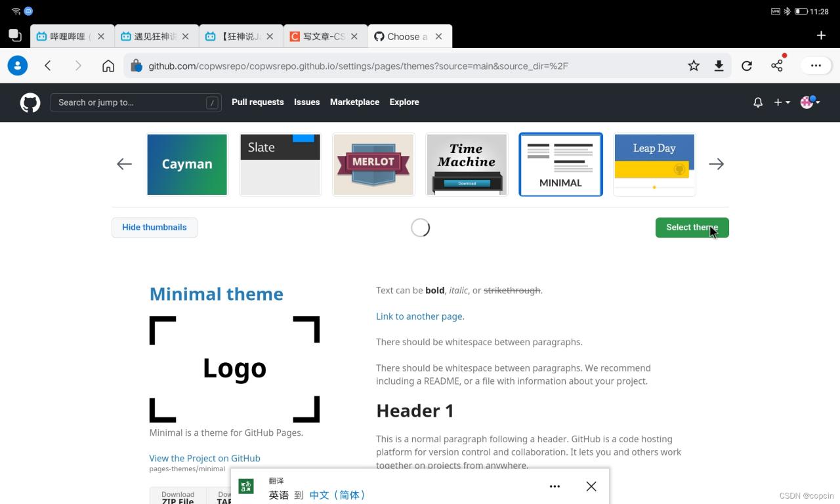Select the Leap Day theme thumbnail
Screen dimensions: 840x504
click(x=654, y=165)
